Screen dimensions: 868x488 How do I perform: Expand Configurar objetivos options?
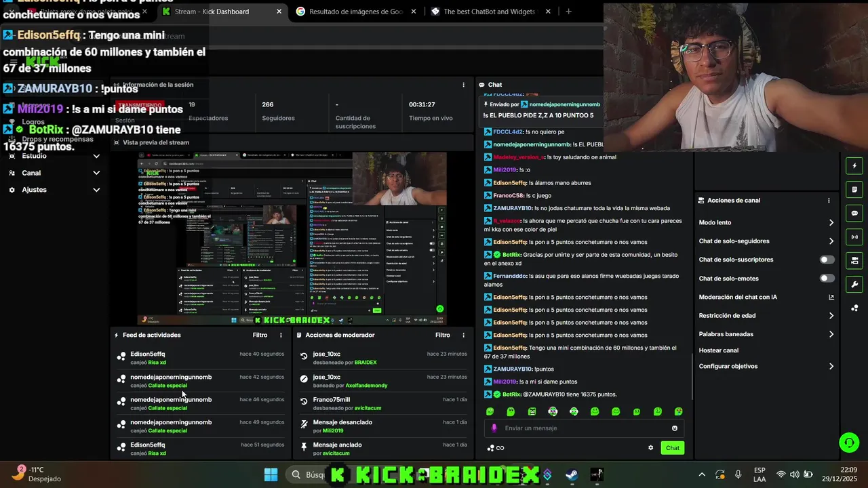(x=831, y=367)
